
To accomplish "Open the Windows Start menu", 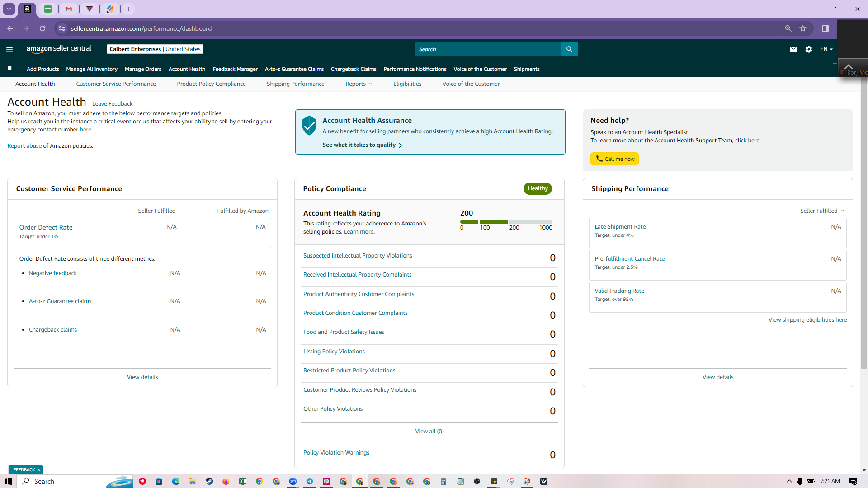I will coord(8,481).
